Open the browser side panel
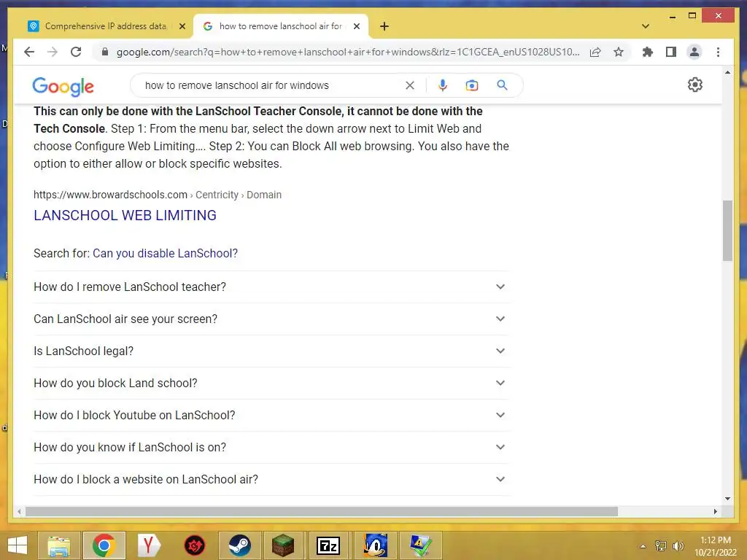This screenshot has width=747, height=560. point(671,52)
